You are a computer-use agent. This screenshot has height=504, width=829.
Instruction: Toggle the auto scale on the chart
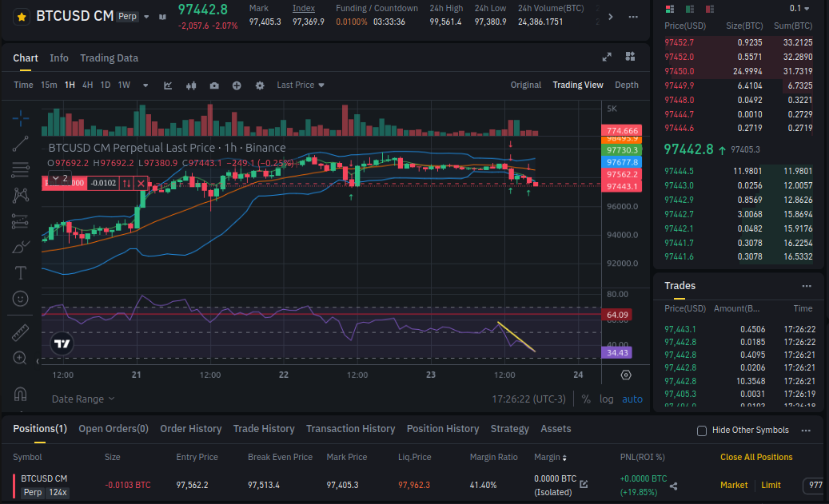(x=632, y=399)
